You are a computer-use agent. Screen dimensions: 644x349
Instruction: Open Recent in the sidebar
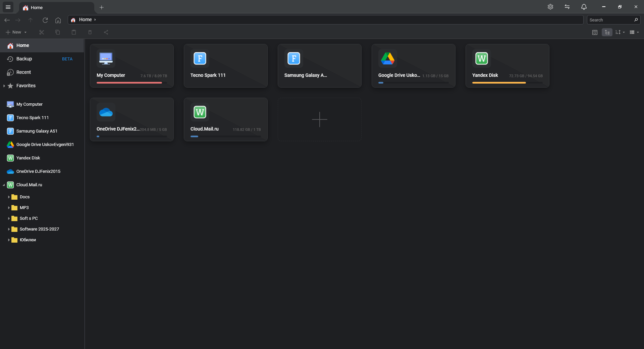coord(42,72)
